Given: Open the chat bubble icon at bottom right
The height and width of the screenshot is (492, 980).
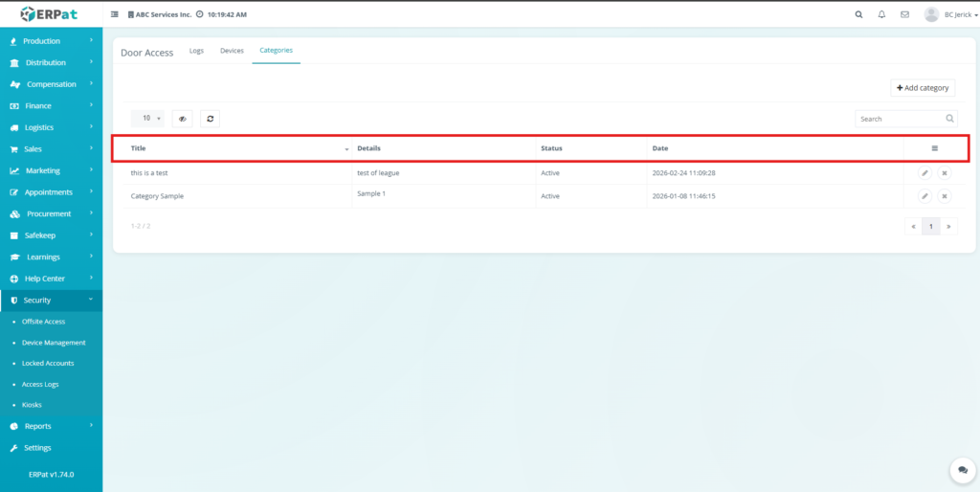Looking at the screenshot, I should pyautogui.click(x=962, y=471).
